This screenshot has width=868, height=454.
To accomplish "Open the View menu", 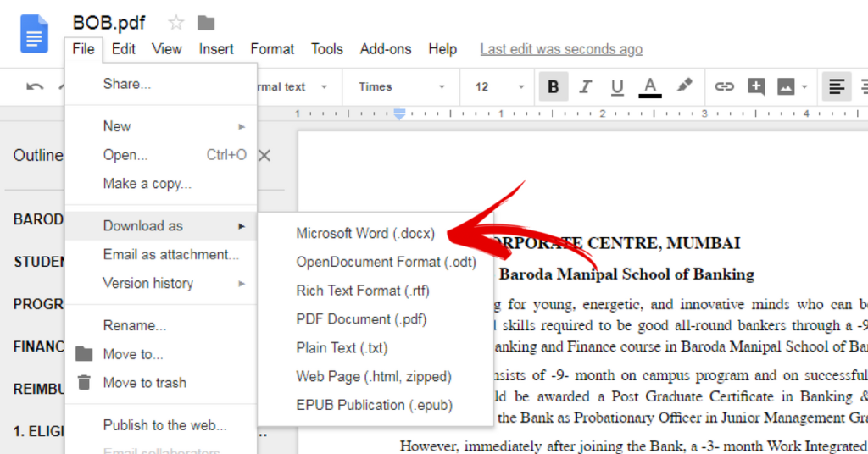I will [167, 49].
